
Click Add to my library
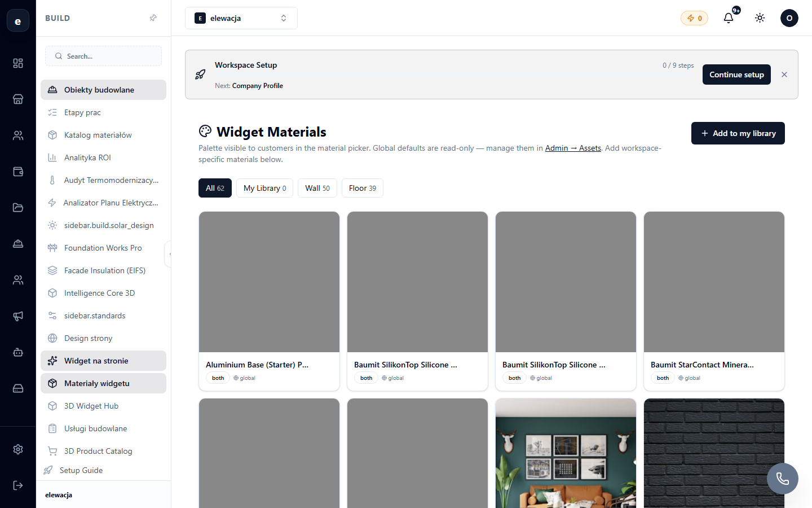click(x=738, y=133)
